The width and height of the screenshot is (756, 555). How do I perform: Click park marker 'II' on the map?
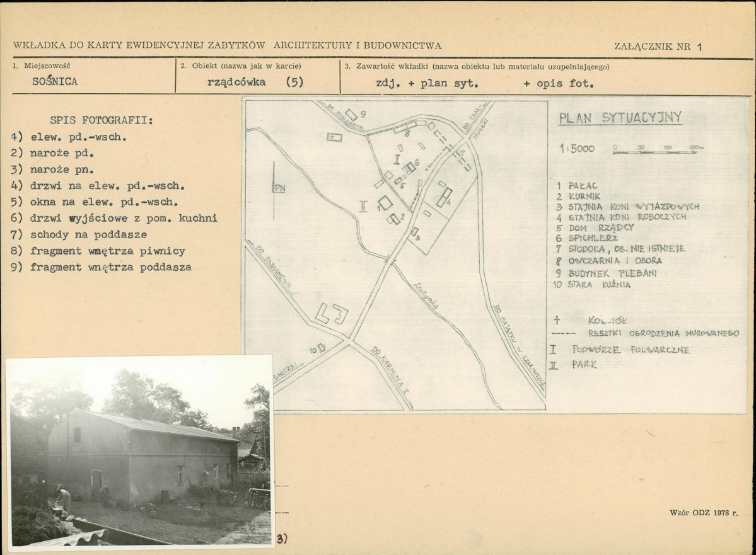(363, 207)
